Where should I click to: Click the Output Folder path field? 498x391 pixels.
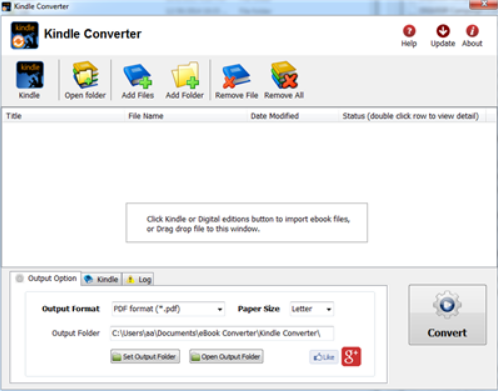(x=222, y=333)
